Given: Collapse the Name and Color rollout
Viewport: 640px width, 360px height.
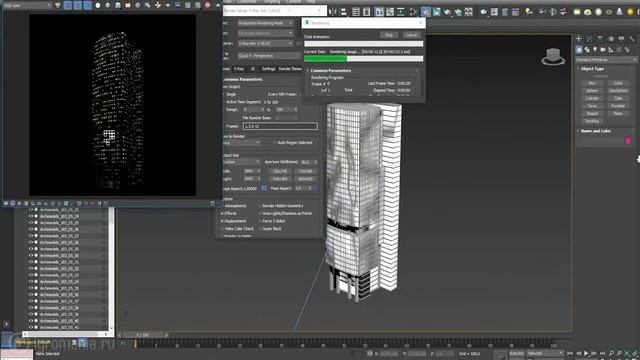Looking at the screenshot, I should pos(595,131).
